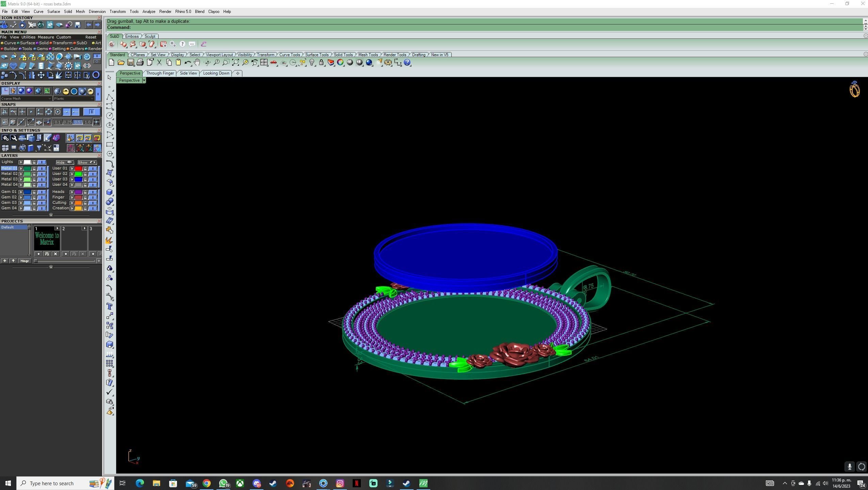This screenshot has width=868, height=490.
Task: Expand the Perspective viewport title dropdown arrow
Action: [x=144, y=80]
